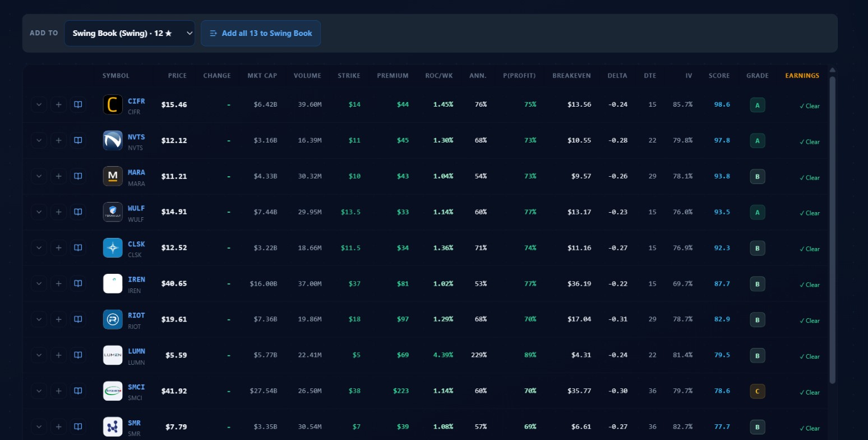Click the MARA logo icon
This screenshot has height=440, width=868.
click(x=113, y=176)
